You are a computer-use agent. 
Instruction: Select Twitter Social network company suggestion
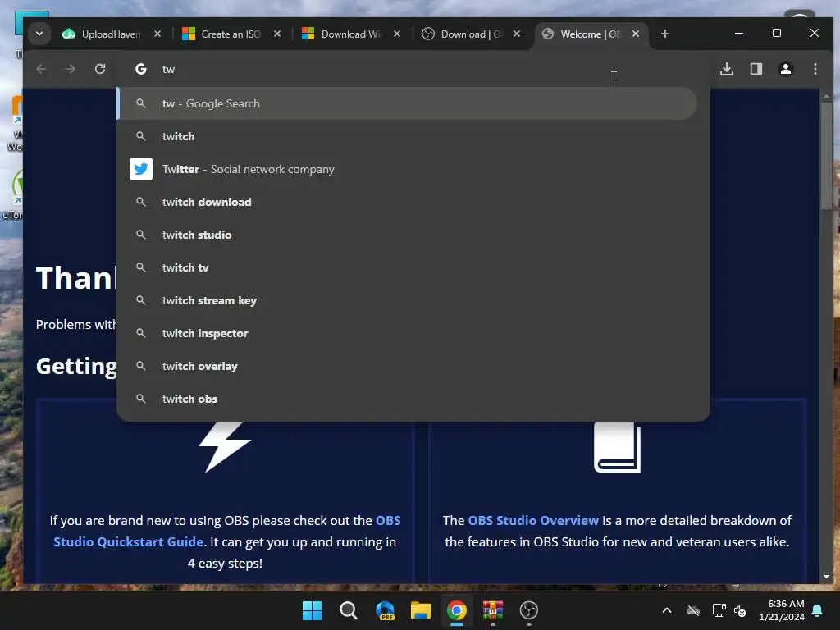[x=413, y=169]
